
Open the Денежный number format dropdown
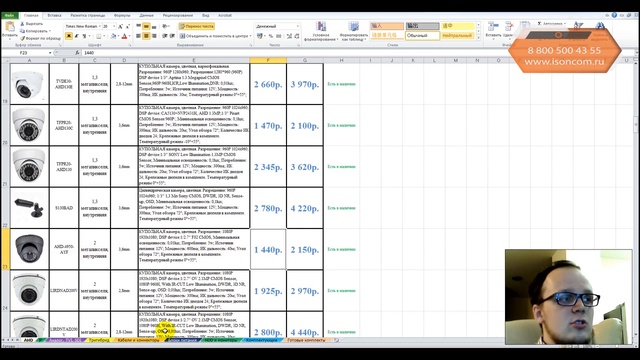tap(298, 26)
